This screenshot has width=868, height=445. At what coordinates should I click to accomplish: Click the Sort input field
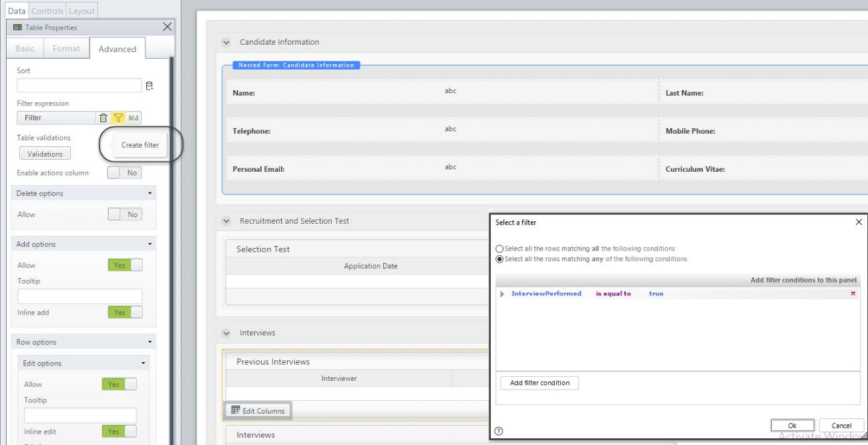[x=79, y=86]
